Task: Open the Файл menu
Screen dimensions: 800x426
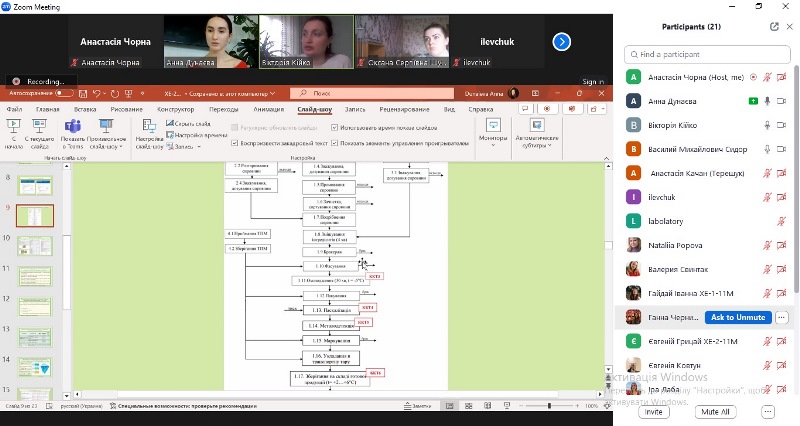Action: 14,109
